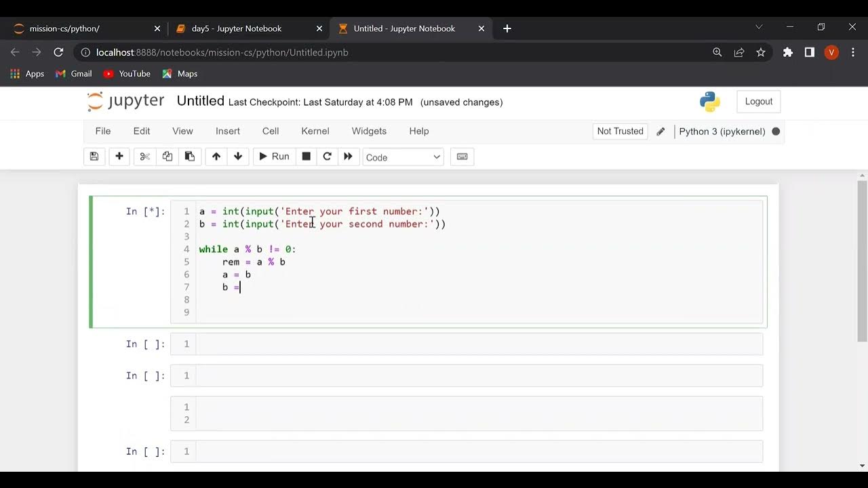Toggle the browser side panel icon
This screenshot has height=488, width=868.
coord(810,52)
